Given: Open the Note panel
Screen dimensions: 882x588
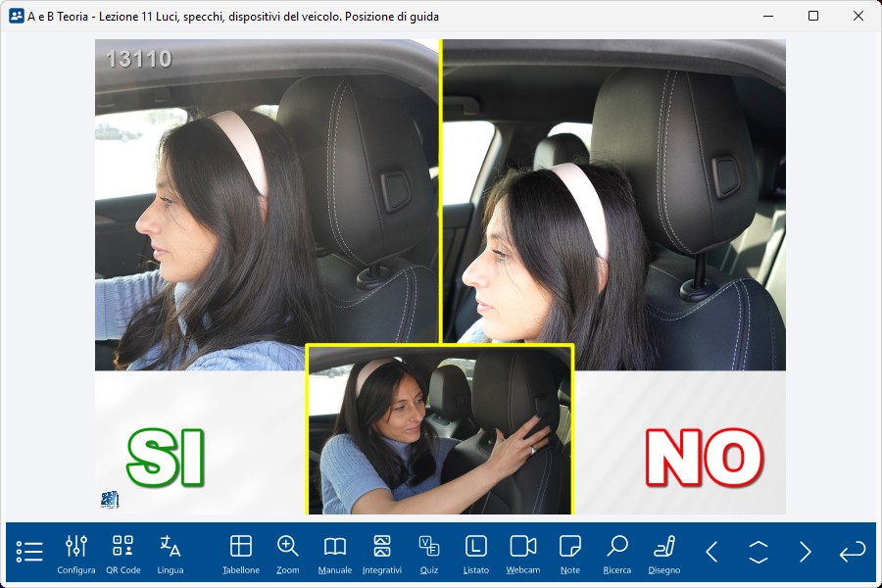Looking at the screenshot, I should pos(570,554).
